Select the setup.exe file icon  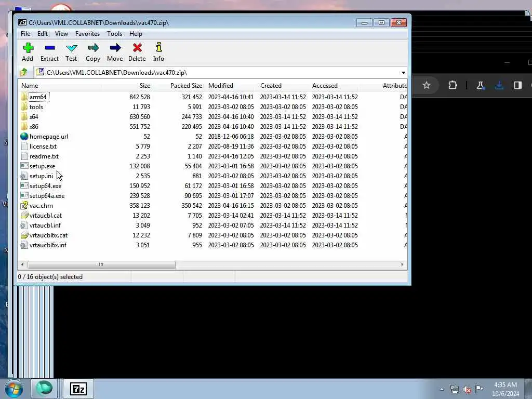point(24,166)
